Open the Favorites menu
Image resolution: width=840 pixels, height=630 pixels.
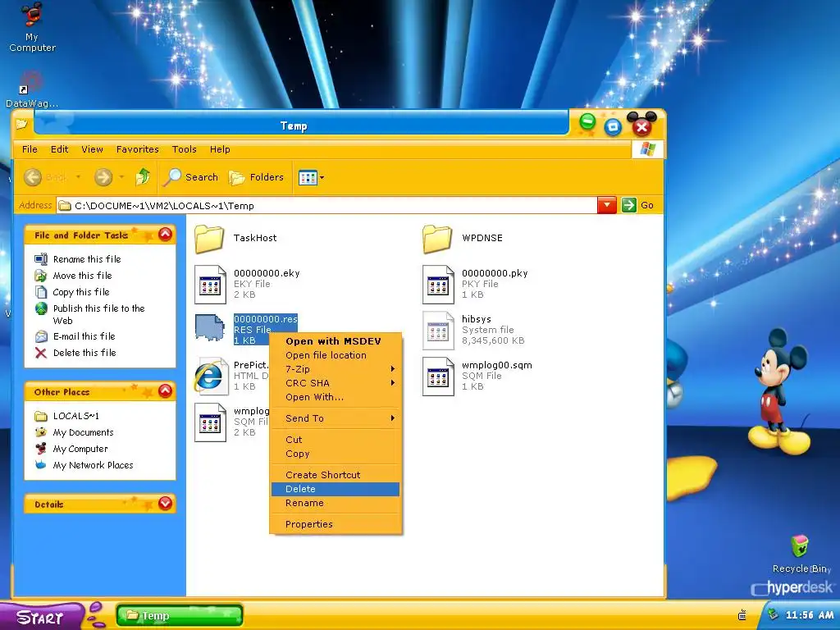click(137, 149)
